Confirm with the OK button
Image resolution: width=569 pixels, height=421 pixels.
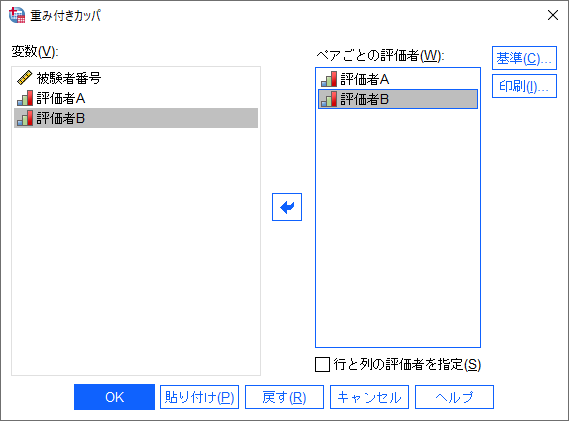(114, 397)
